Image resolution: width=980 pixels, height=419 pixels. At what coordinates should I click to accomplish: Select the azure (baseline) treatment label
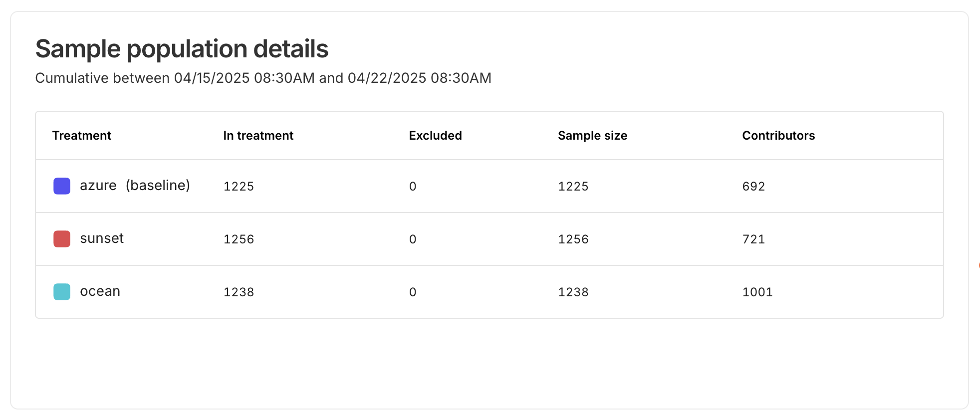135,186
